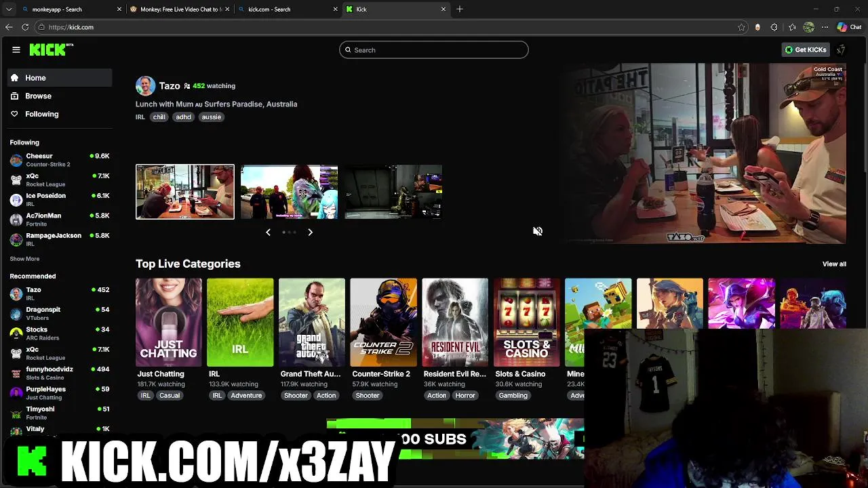Image resolution: width=868 pixels, height=488 pixels.
Task: Open the Slots & Casino category card
Action: point(527,323)
